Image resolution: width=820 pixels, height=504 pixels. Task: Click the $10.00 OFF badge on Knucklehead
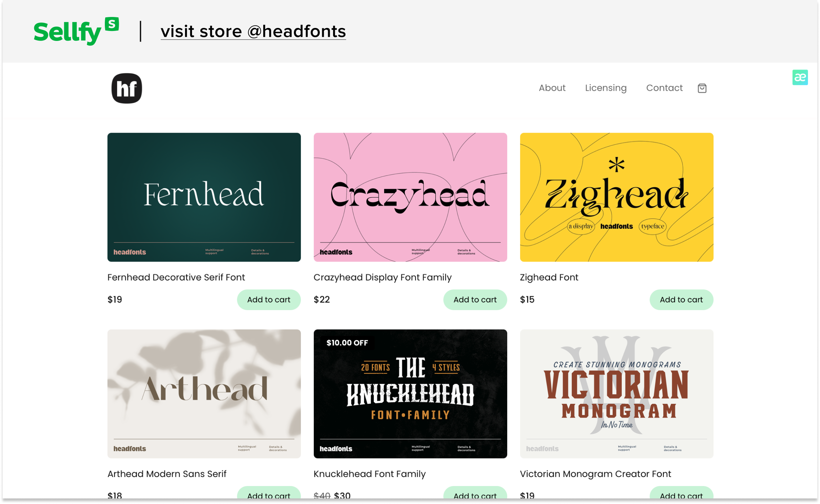[347, 343]
